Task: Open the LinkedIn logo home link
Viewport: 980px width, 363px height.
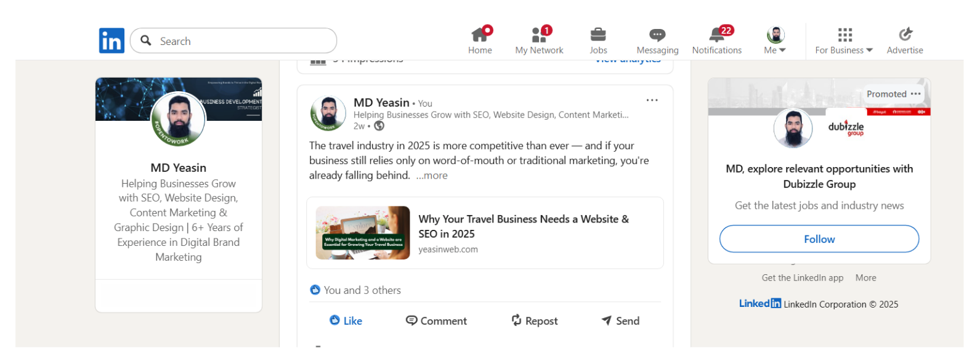Action: click(x=111, y=41)
